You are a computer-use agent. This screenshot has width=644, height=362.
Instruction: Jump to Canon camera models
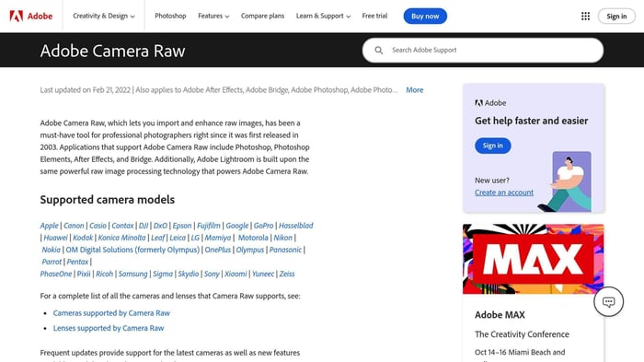point(74,226)
